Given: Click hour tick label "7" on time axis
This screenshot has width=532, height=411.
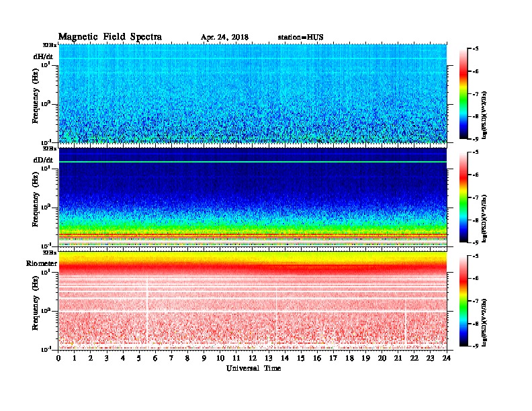Looking at the screenshot, I should [x=172, y=358].
